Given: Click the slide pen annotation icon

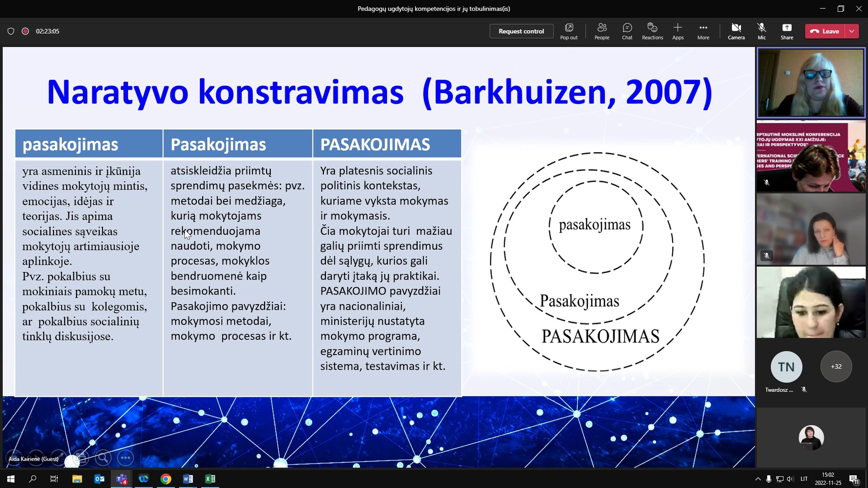Looking at the screenshot, I should pos(58,458).
